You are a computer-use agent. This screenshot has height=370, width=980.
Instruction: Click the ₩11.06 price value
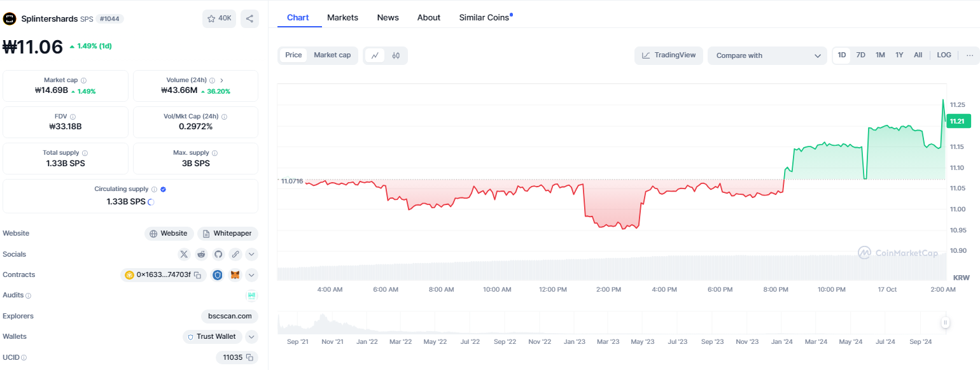[x=33, y=46]
